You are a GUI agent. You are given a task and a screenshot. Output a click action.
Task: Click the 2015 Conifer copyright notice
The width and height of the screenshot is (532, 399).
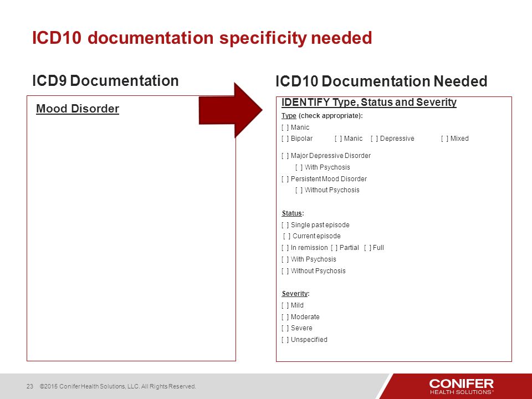coord(117,386)
